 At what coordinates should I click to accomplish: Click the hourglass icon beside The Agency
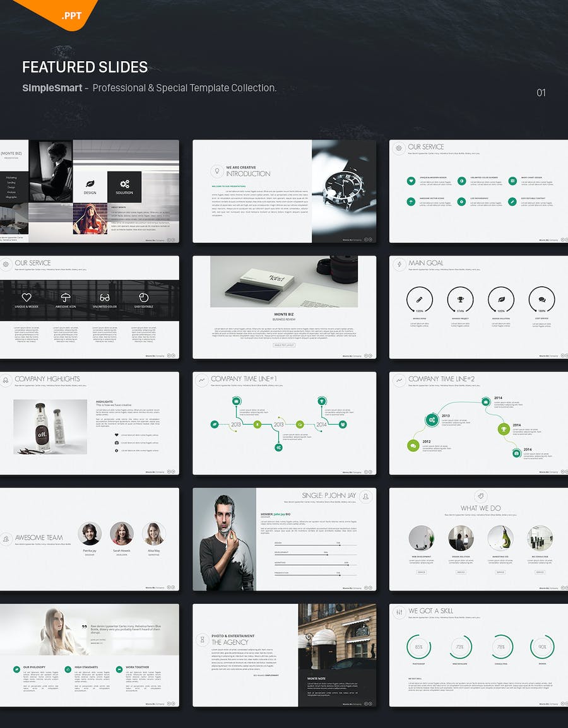(x=203, y=639)
